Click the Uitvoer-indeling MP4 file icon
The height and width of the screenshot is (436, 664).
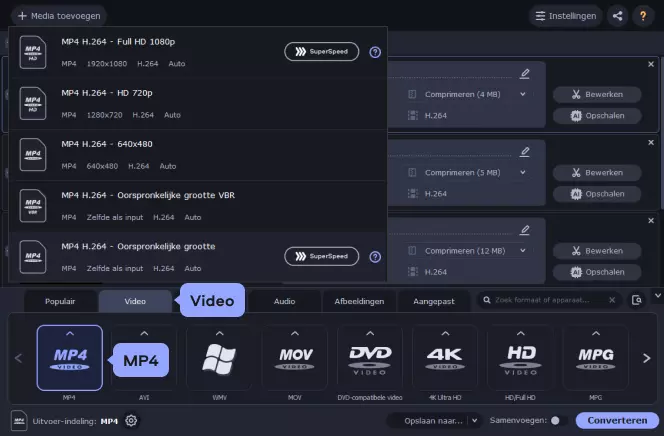(x=19, y=421)
